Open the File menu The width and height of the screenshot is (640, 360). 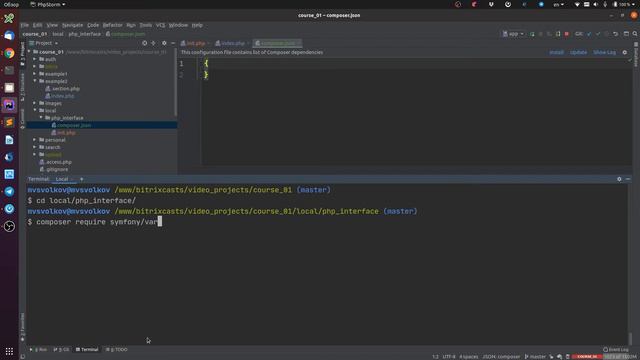(25, 25)
